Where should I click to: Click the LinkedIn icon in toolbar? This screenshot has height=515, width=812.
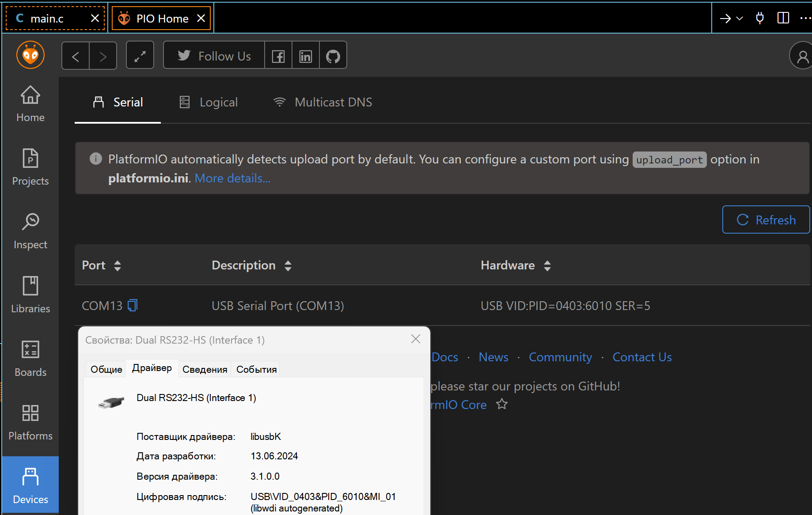pos(305,56)
